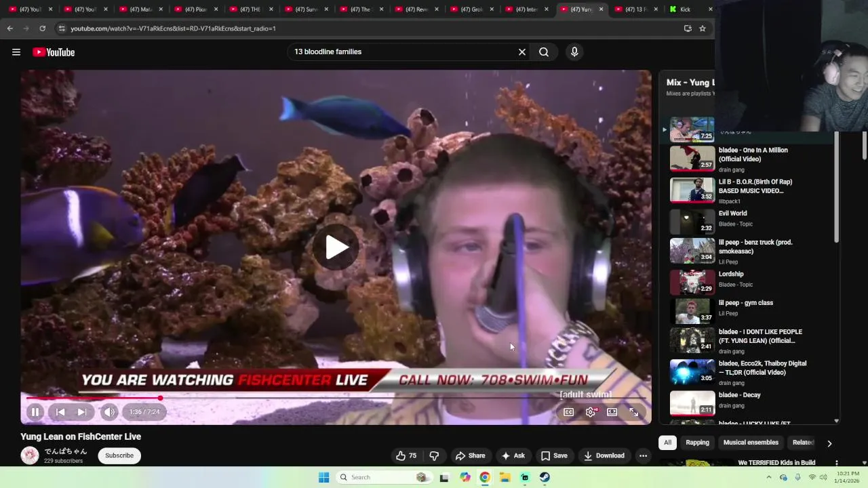Select the Rapping filter chip
868x488 pixels.
(x=697, y=443)
